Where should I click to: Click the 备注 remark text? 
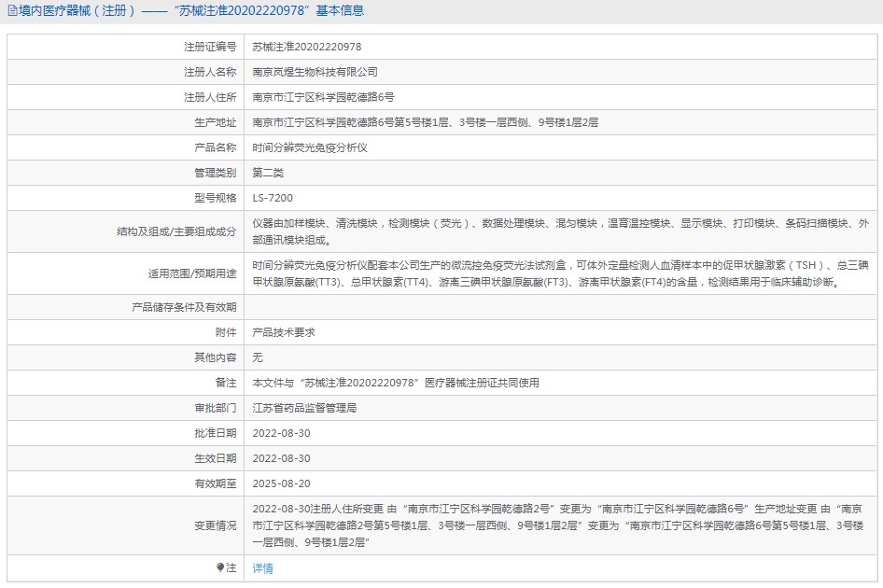click(x=396, y=383)
